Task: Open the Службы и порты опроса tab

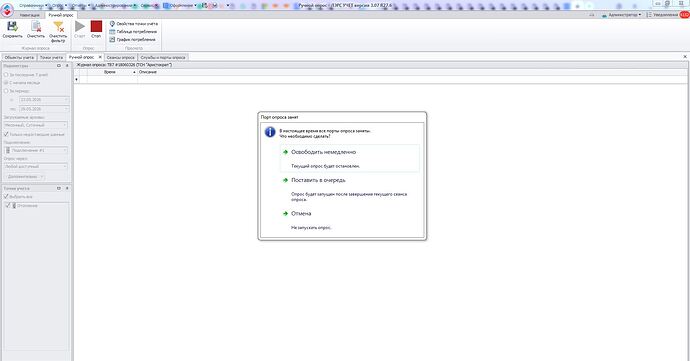Action: (163, 57)
